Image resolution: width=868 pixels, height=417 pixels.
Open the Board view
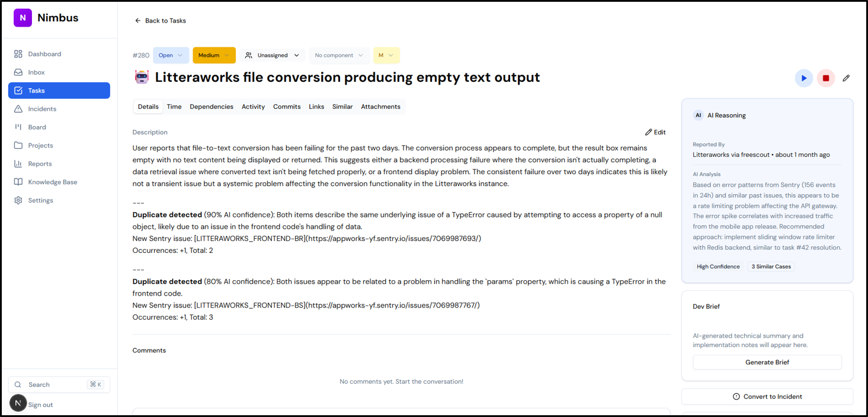[x=37, y=127]
